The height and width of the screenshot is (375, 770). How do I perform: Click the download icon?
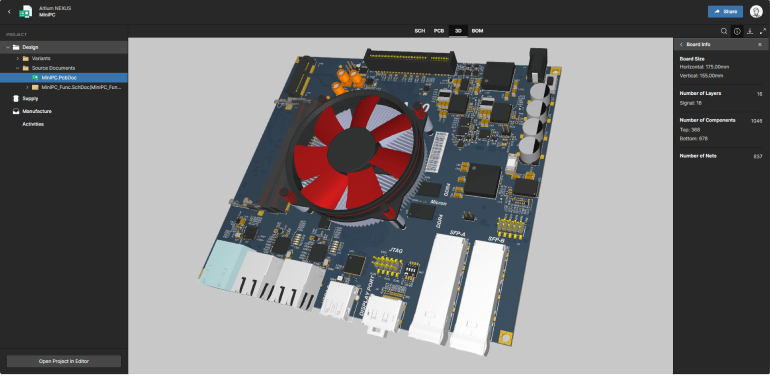pos(750,31)
